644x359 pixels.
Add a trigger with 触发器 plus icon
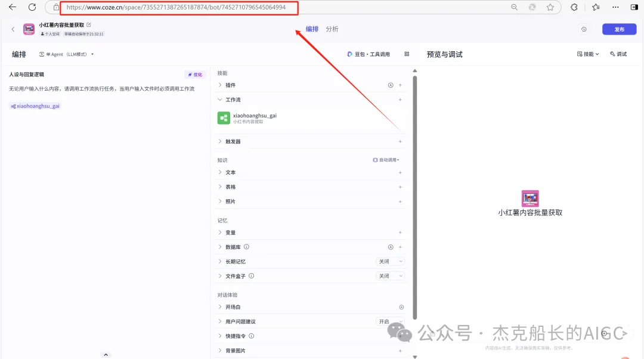(400, 141)
